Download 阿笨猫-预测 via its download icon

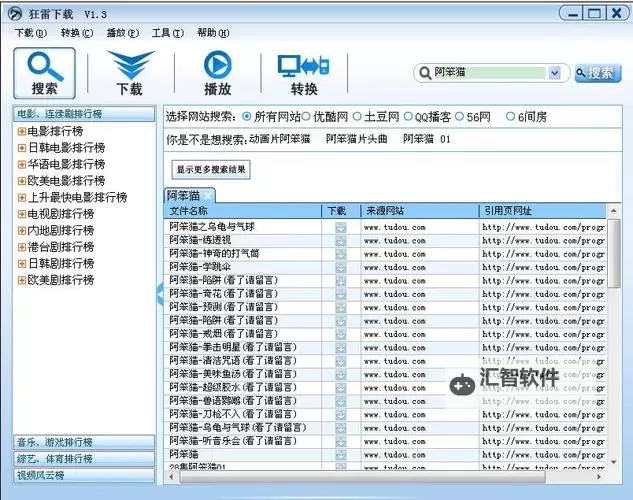click(341, 307)
